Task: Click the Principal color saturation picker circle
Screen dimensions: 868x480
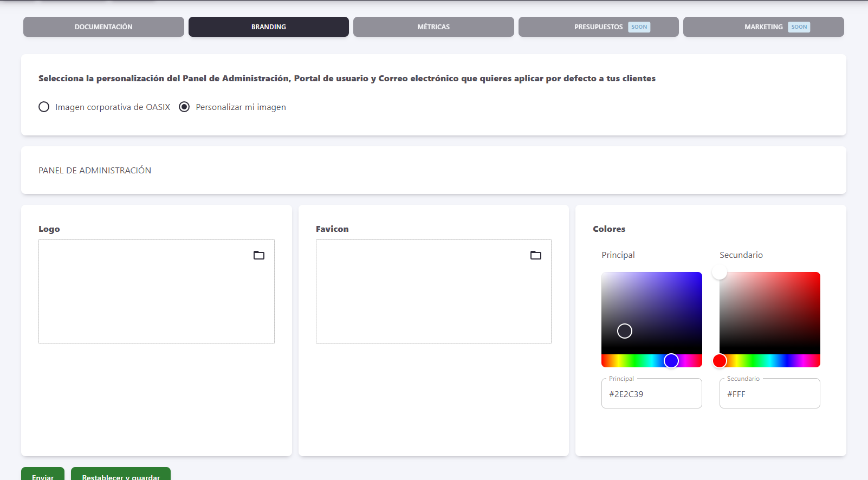Action: tap(625, 331)
